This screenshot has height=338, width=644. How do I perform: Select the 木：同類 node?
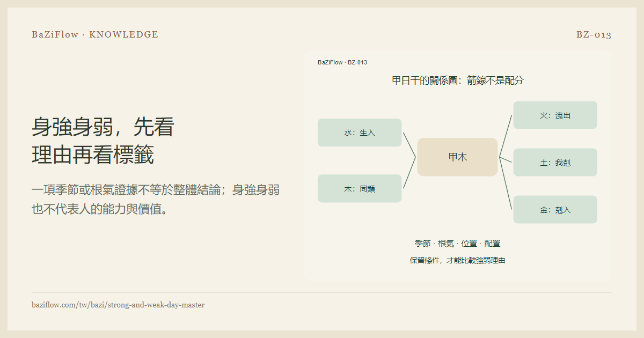click(x=360, y=188)
